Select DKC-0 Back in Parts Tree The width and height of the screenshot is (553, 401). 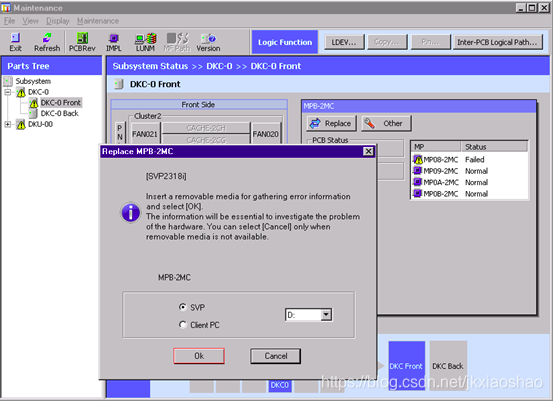tap(60, 113)
